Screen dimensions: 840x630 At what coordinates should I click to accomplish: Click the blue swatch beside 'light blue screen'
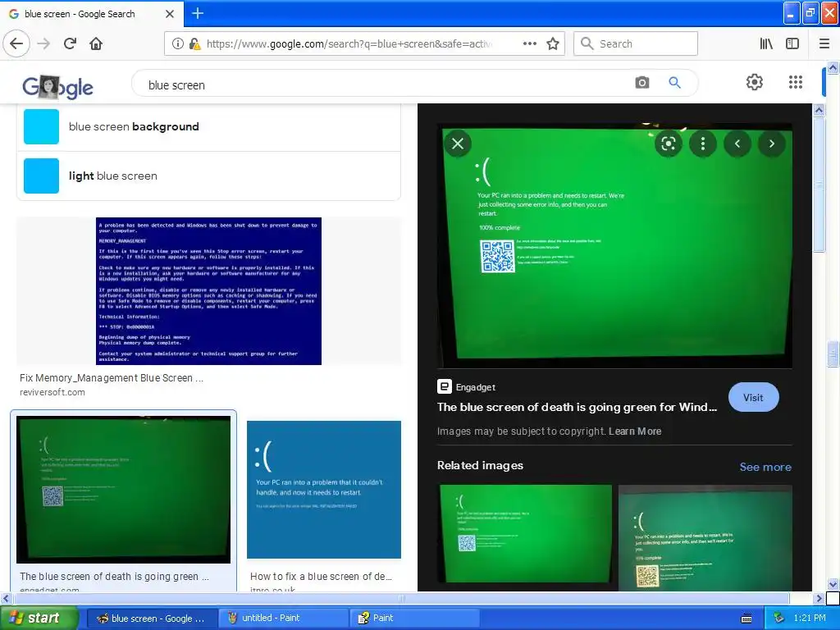click(41, 176)
